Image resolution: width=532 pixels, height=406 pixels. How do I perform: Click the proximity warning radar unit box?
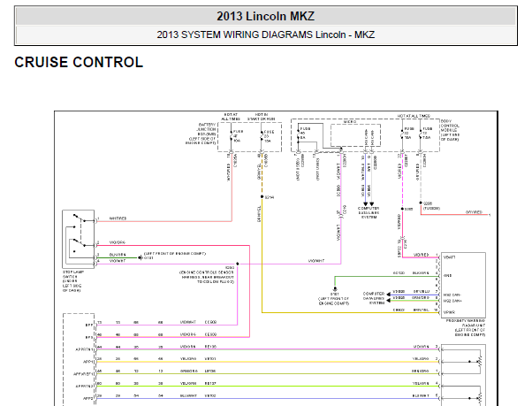pyautogui.click(x=463, y=285)
